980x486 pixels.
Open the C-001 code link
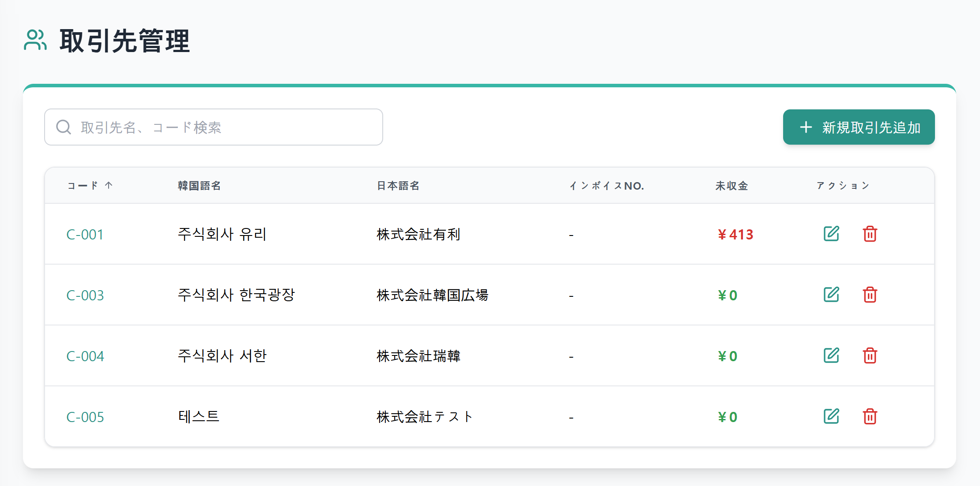(85, 235)
